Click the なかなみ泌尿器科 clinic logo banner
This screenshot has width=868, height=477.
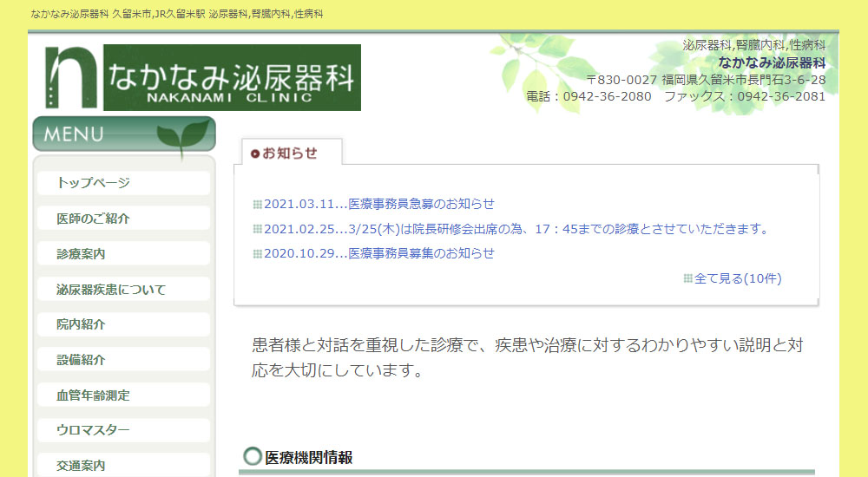[x=232, y=77]
